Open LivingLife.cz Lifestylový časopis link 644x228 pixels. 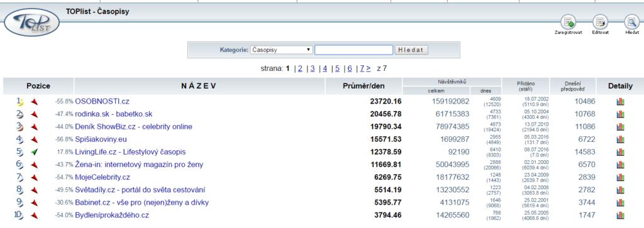(x=130, y=152)
